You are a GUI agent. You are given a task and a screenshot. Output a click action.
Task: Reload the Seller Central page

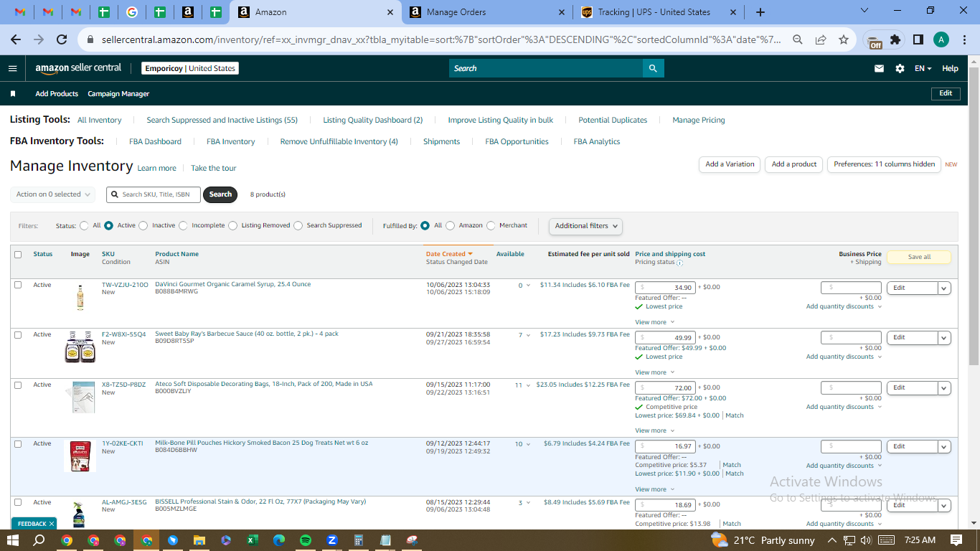pyautogui.click(x=62, y=40)
